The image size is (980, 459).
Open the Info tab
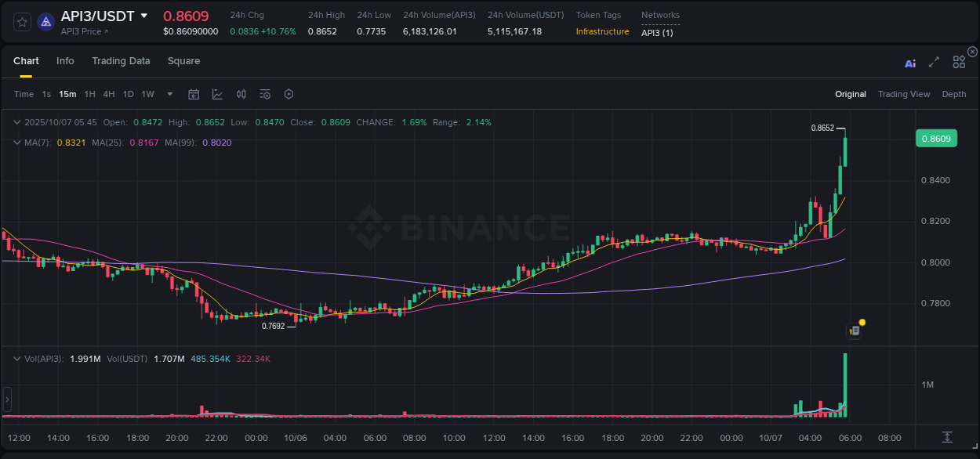[65, 60]
